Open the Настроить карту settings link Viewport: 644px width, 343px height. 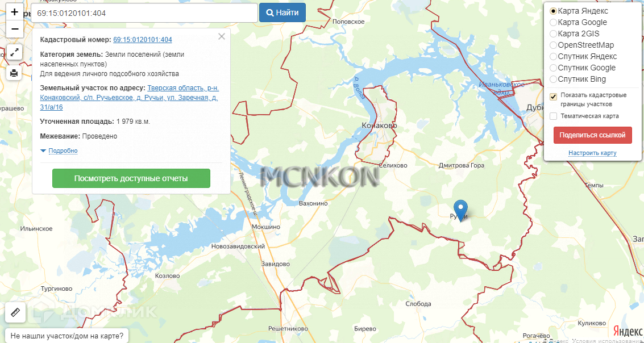coord(592,153)
